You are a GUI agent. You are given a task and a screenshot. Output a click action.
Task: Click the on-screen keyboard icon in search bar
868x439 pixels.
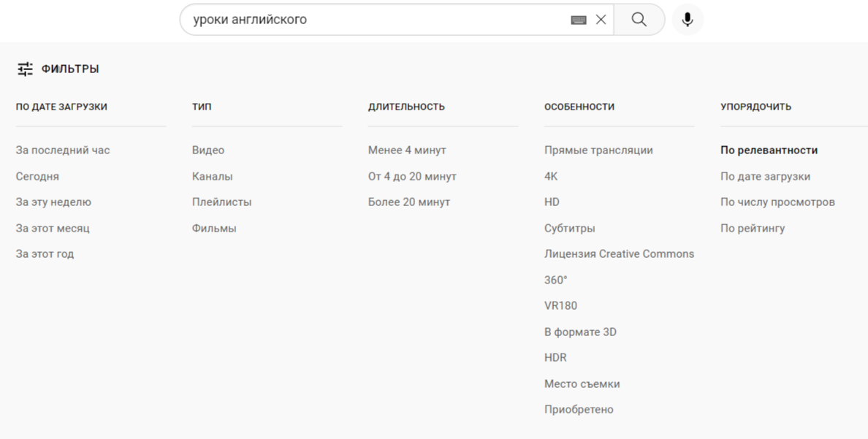tap(579, 20)
